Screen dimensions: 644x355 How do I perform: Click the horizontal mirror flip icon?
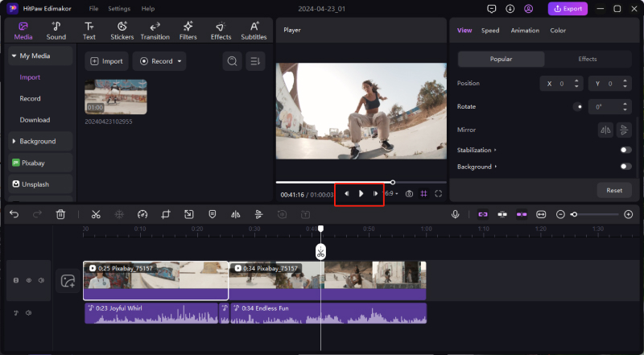click(605, 130)
